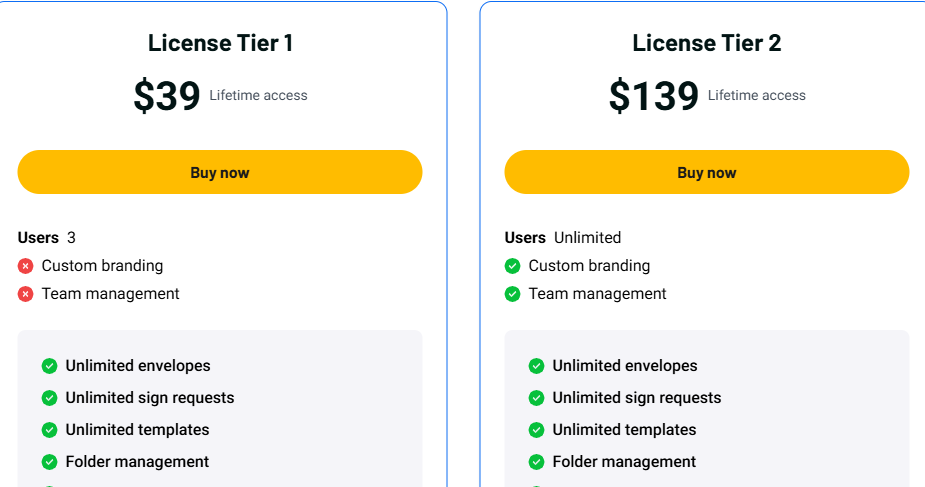
Task: Click the License Tier 2 heading
Action: point(707,43)
